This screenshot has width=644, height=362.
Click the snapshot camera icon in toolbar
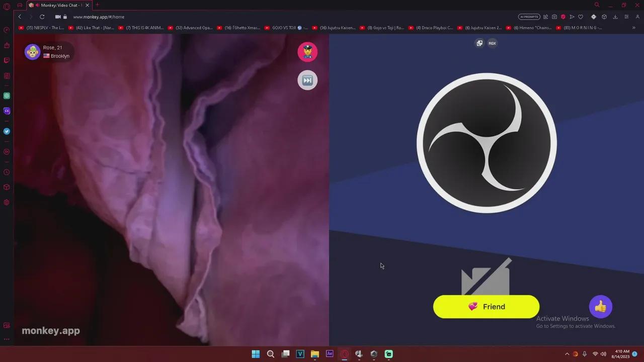tap(554, 17)
